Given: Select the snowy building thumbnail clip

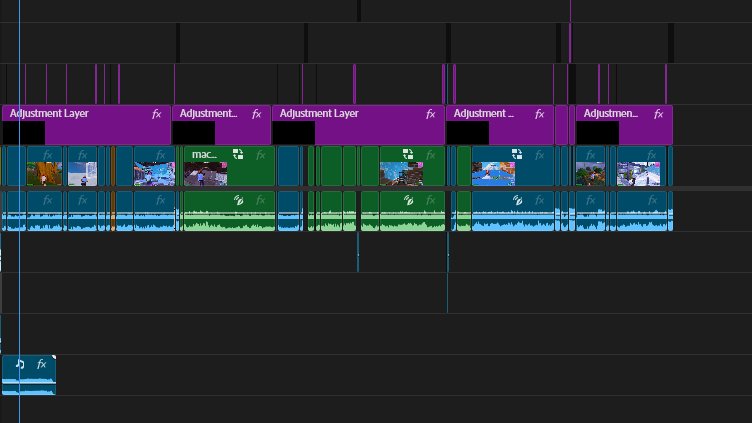Looking at the screenshot, I should click(82, 174).
